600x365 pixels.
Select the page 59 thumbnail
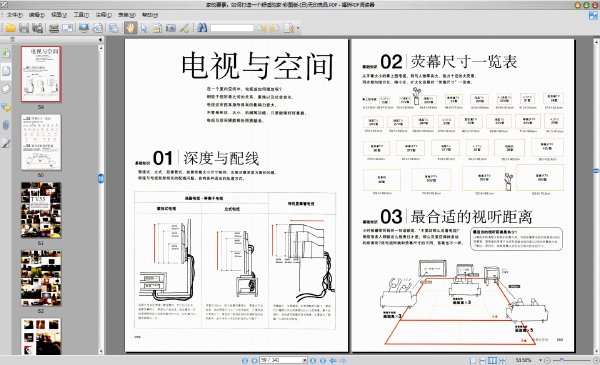tap(41, 74)
